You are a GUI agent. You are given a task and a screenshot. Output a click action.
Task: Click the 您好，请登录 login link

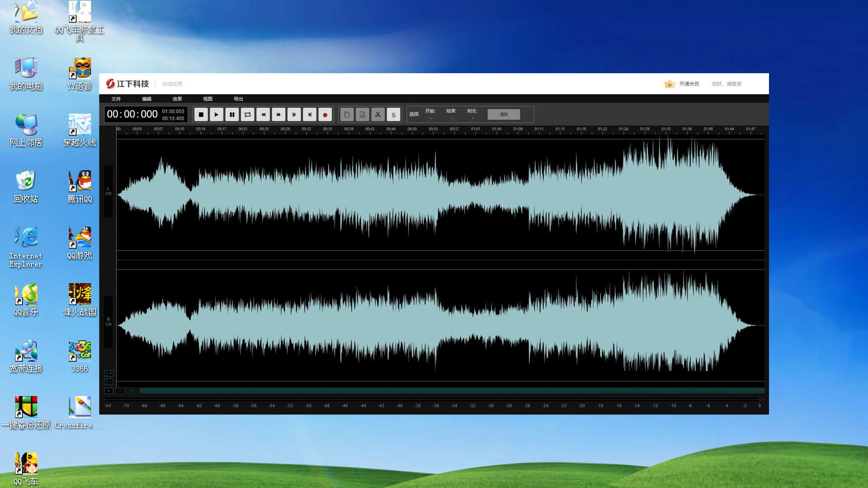click(x=726, y=84)
